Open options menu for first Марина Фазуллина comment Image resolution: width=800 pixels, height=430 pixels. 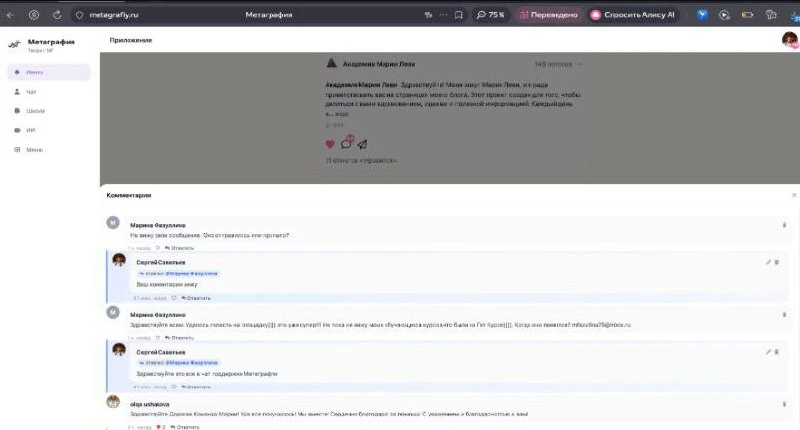tap(784, 225)
